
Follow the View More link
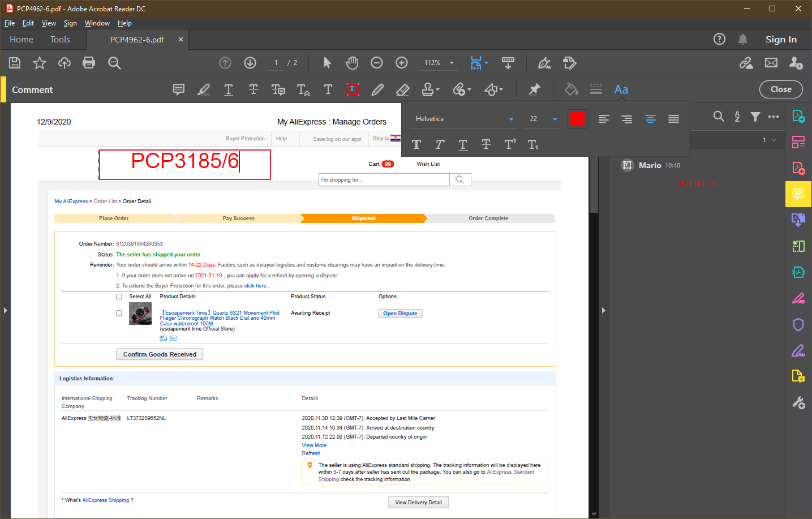click(314, 445)
